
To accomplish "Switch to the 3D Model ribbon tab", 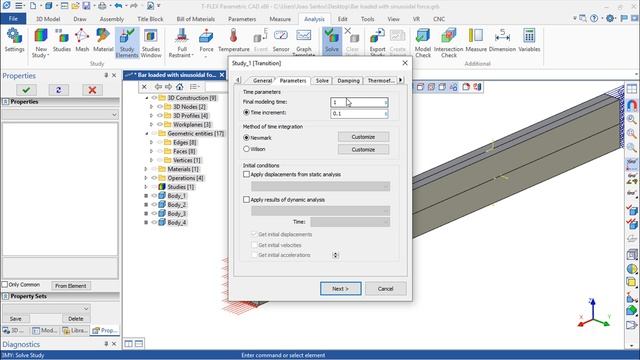I will coord(48,19).
